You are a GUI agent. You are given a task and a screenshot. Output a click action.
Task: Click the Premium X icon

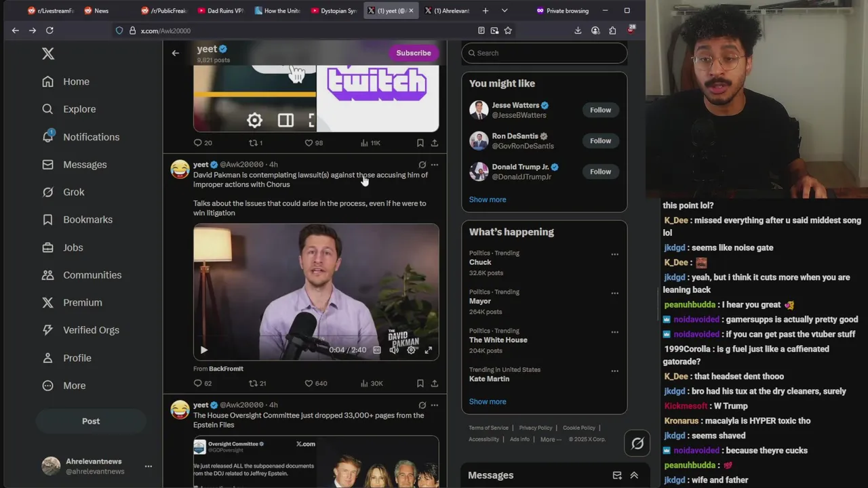point(47,302)
